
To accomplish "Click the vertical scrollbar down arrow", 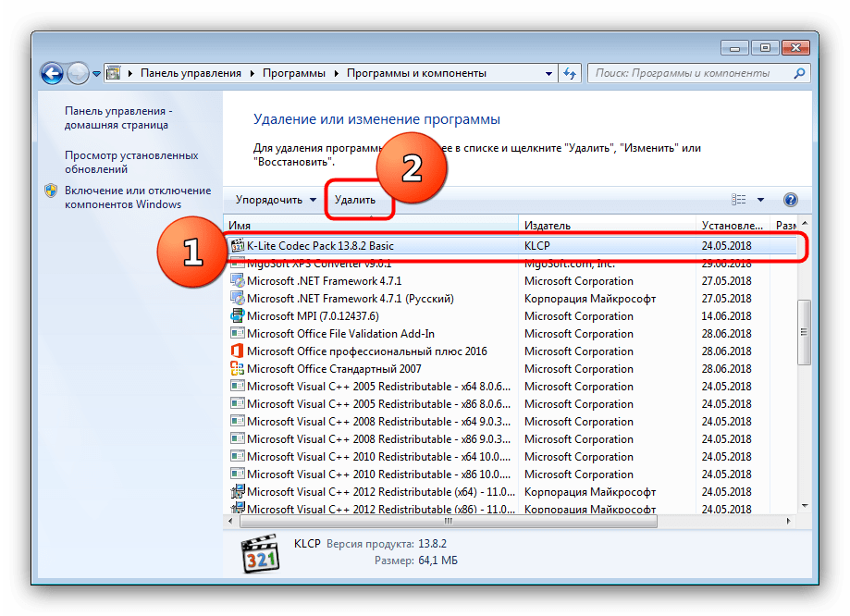I will tap(805, 505).
